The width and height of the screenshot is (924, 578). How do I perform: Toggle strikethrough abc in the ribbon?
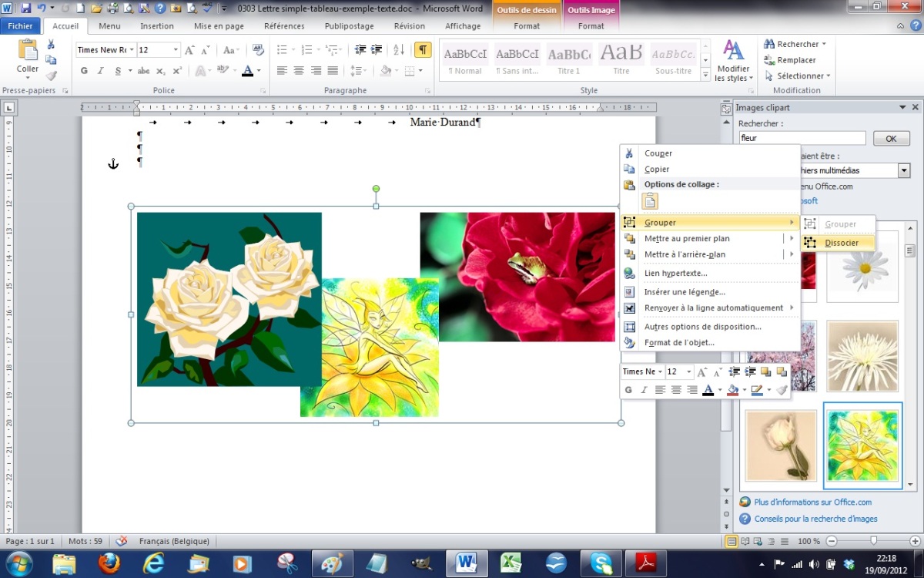coord(143,71)
